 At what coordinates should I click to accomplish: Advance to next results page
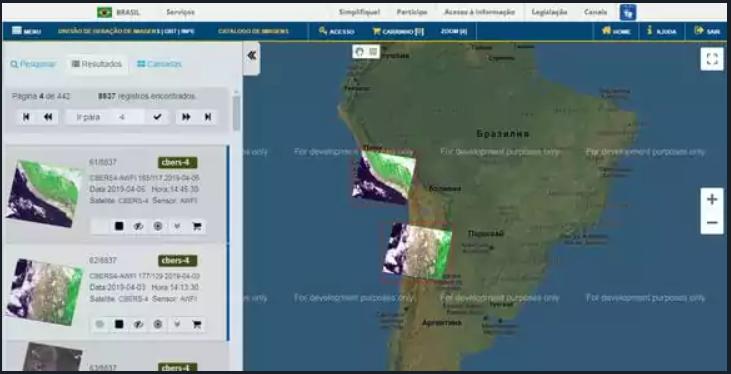click(186, 117)
